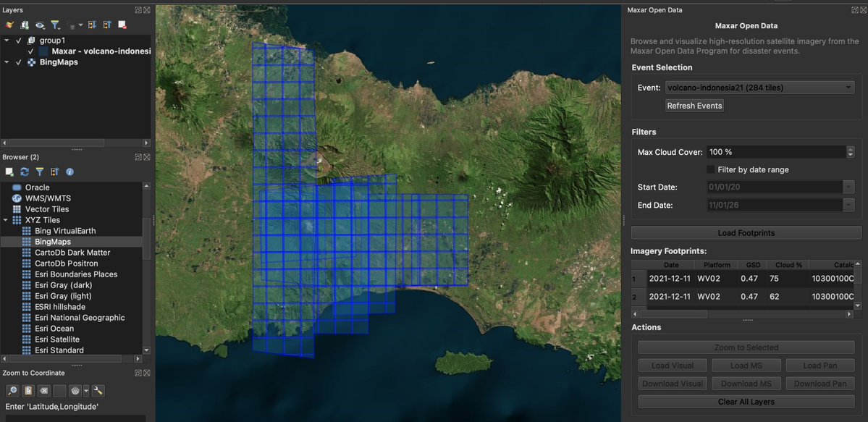Select Vector Tiles in Browser

point(47,209)
